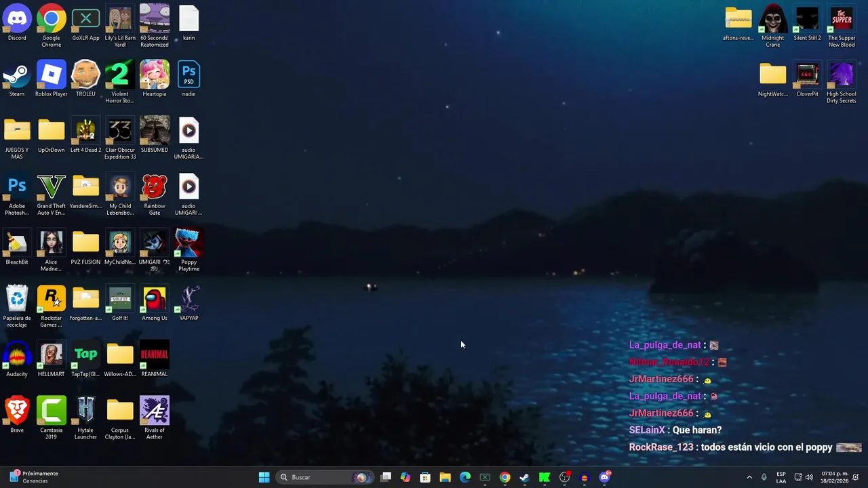Select the 60 Seconds! Reatomized icon
This screenshot has height=488, width=868.
(x=155, y=26)
